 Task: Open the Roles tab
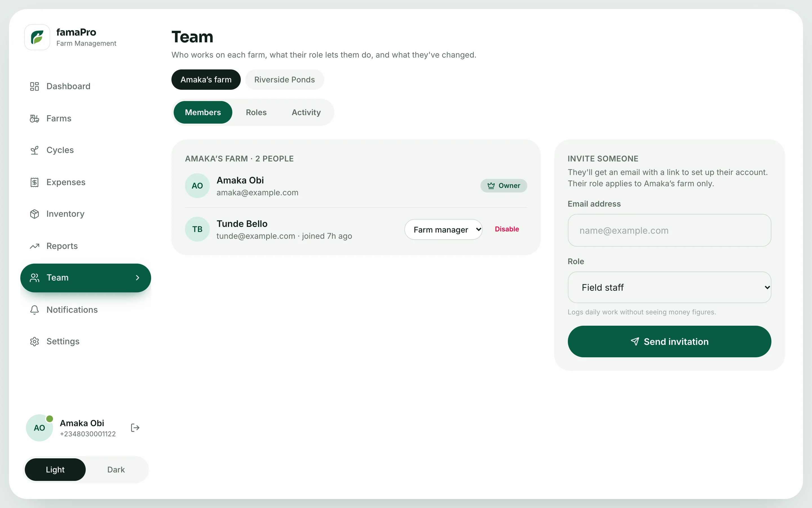pyautogui.click(x=256, y=112)
